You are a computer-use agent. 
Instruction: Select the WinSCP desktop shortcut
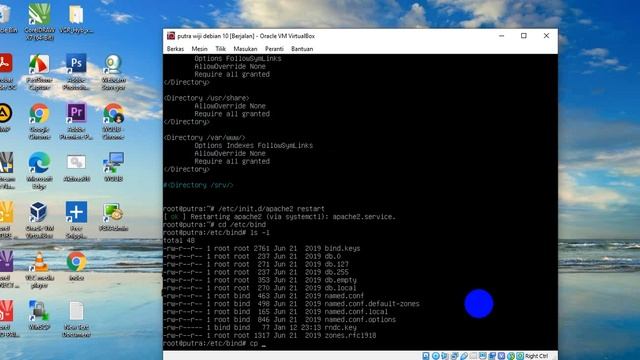(39, 315)
